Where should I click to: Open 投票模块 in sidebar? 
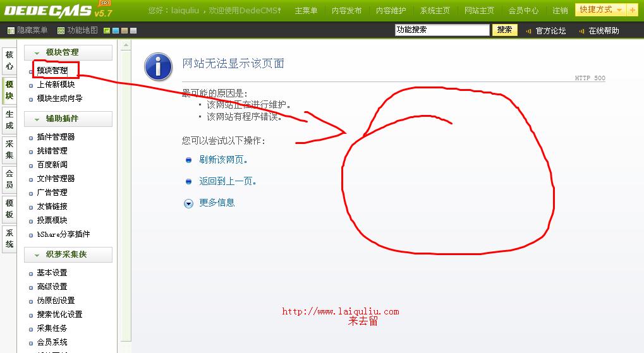pyautogui.click(x=52, y=220)
